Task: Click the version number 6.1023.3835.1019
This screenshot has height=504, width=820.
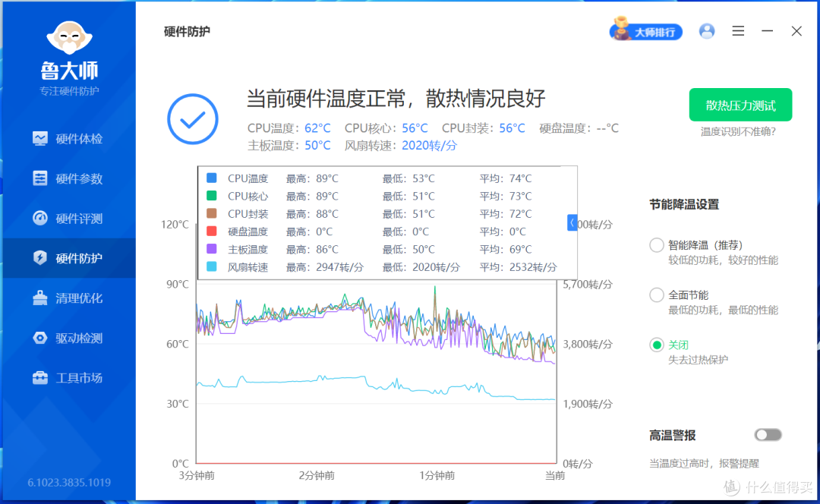Action: 69,482
